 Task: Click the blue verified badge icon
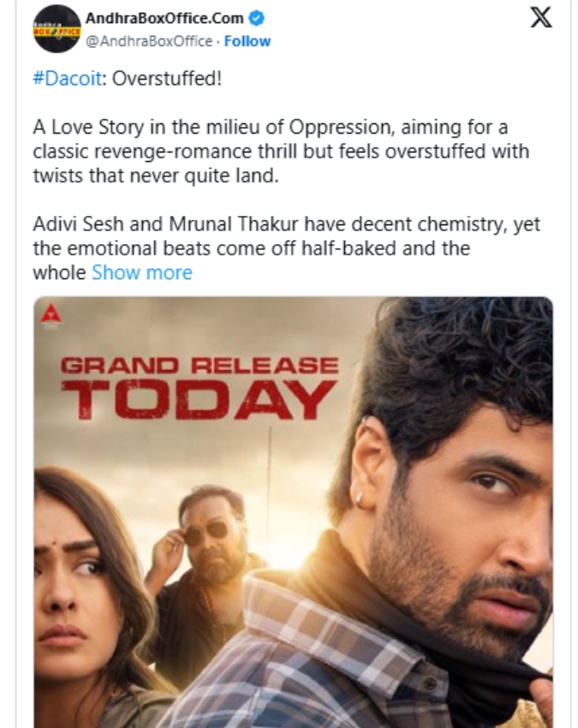[254, 17]
